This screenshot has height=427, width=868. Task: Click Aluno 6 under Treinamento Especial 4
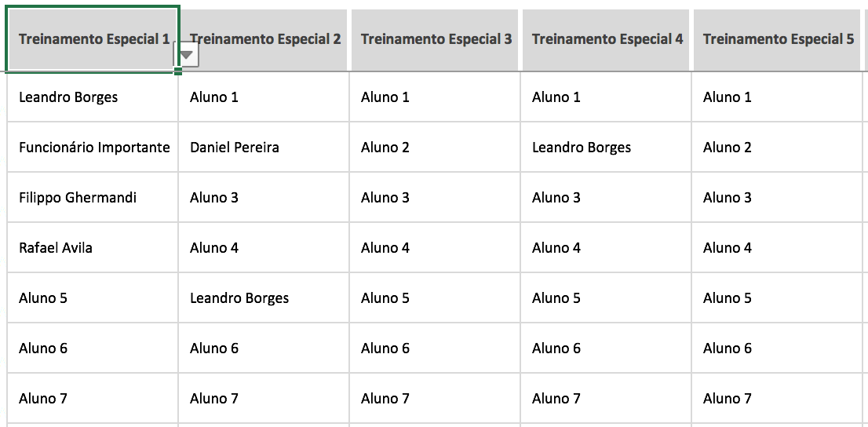[x=606, y=348]
